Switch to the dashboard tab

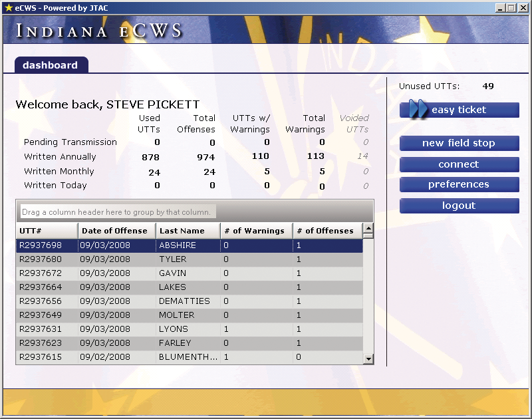pos(50,65)
